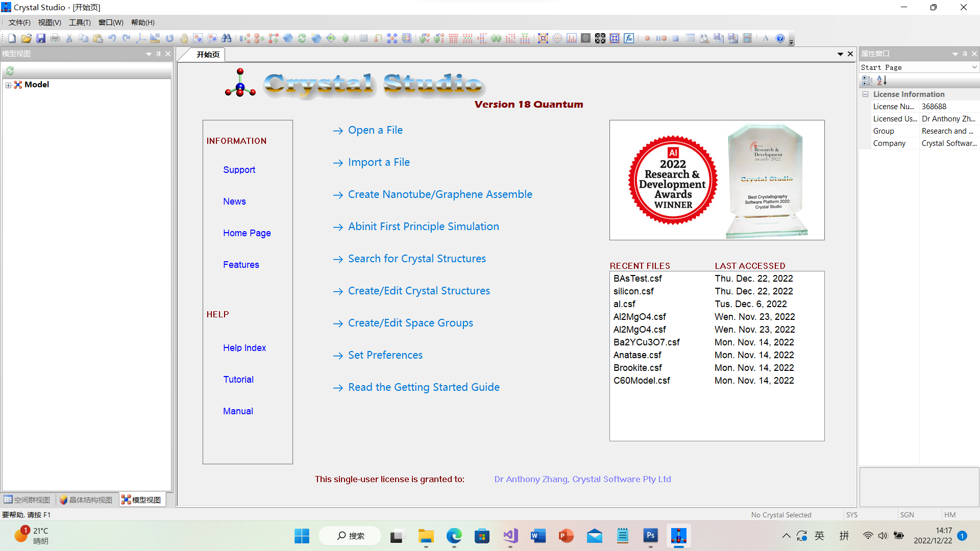The width and height of the screenshot is (980, 551).
Task: Expand the Model tree node
Action: [8, 85]
